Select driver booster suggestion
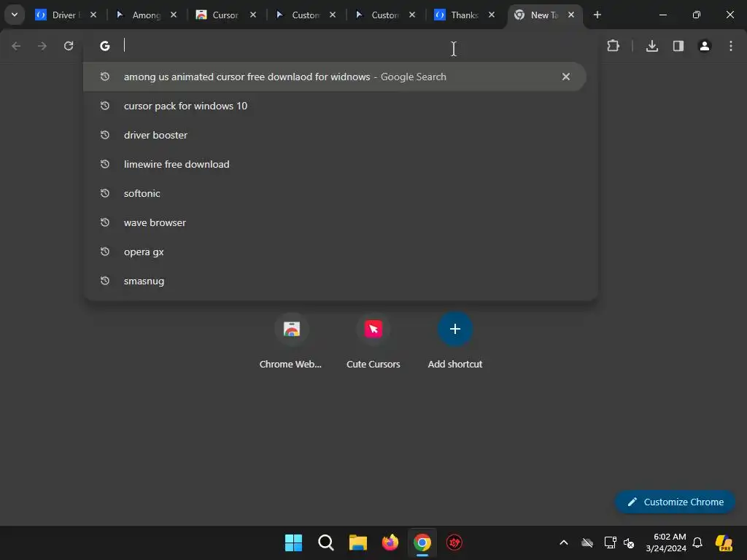747x560 pixels. click(x=341, y=135)
